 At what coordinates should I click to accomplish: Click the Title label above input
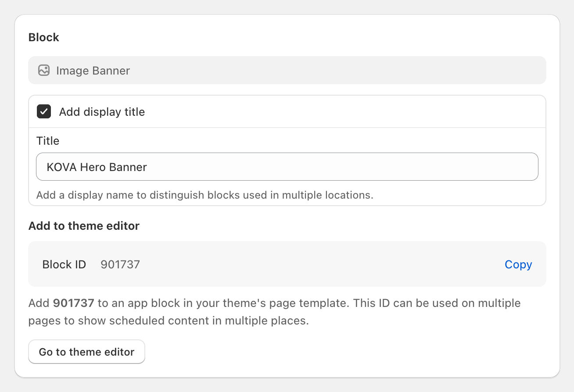tap(48, 141)
